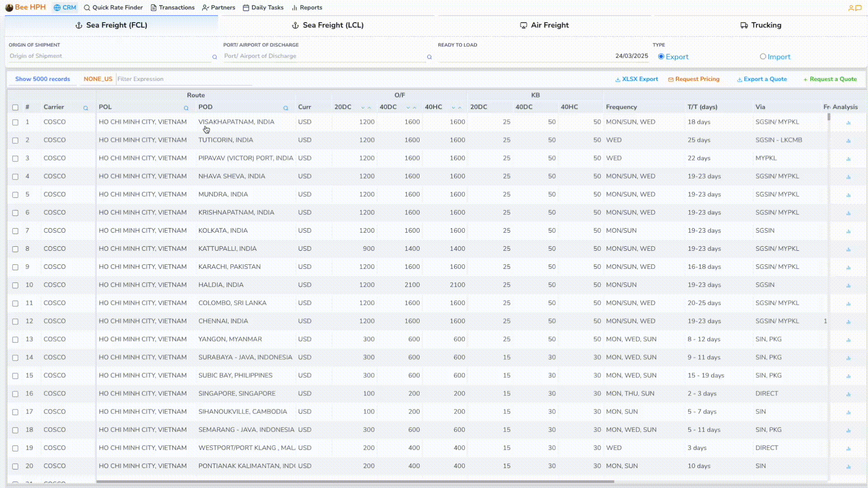Open the Partners menu
The width and height of the screenshot is (868, 488).
219,8
